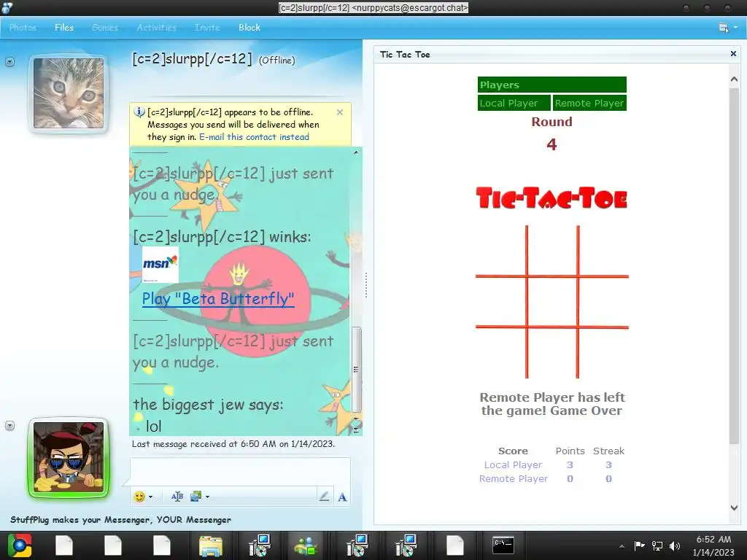747x560 pixels.
Task: Click the chat history scrollbar thumb
Action: point(356,370)
